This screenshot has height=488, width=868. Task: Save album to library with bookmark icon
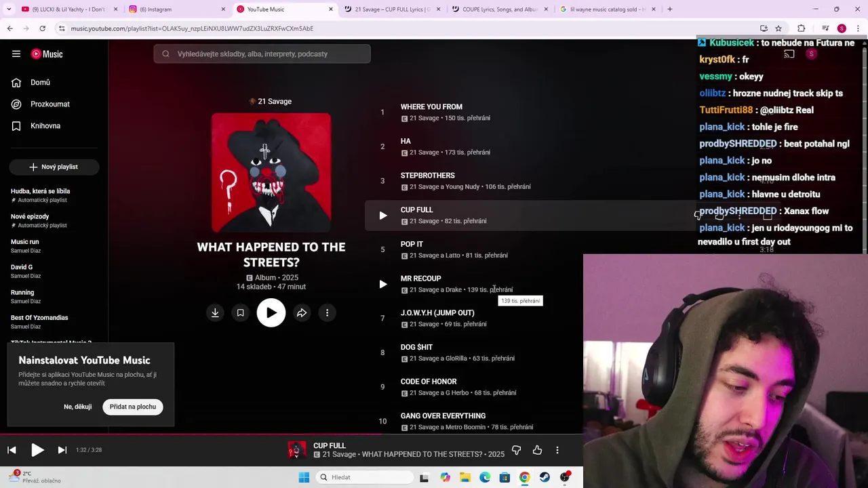click(x=240, y=313)
